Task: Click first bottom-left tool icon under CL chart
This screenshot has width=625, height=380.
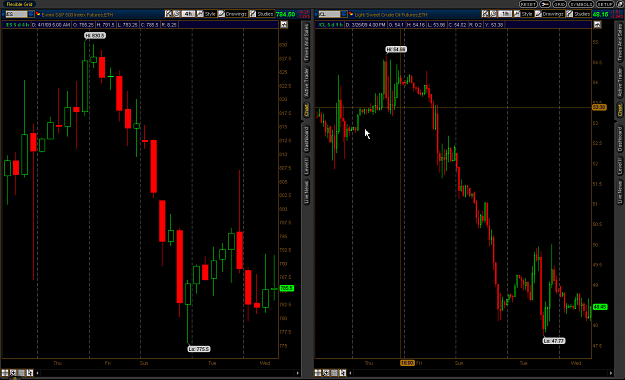Action: 318,373
